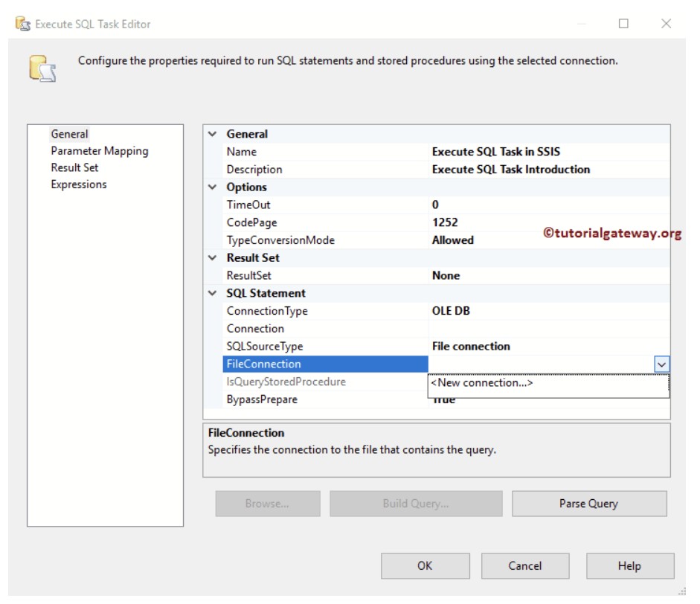Collapse the Result Set property group

click(213, 257)
